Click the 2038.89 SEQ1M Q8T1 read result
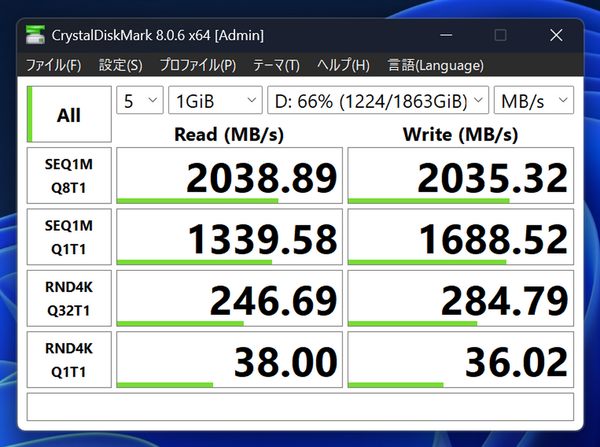Viewport: 600px width, 447px height. pos(230,176)
